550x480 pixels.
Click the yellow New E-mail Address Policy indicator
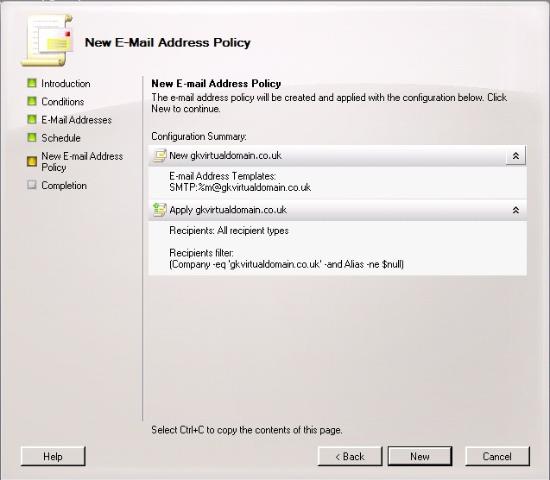click(32, 161)
